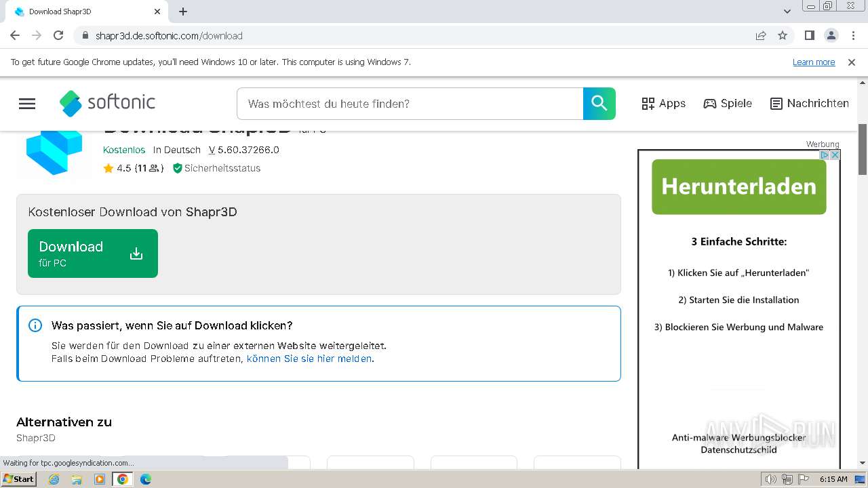The width and height of the screenshot is (868, 488).
Task: Open the Chrome three-dot menu
Action: [853, 35]
